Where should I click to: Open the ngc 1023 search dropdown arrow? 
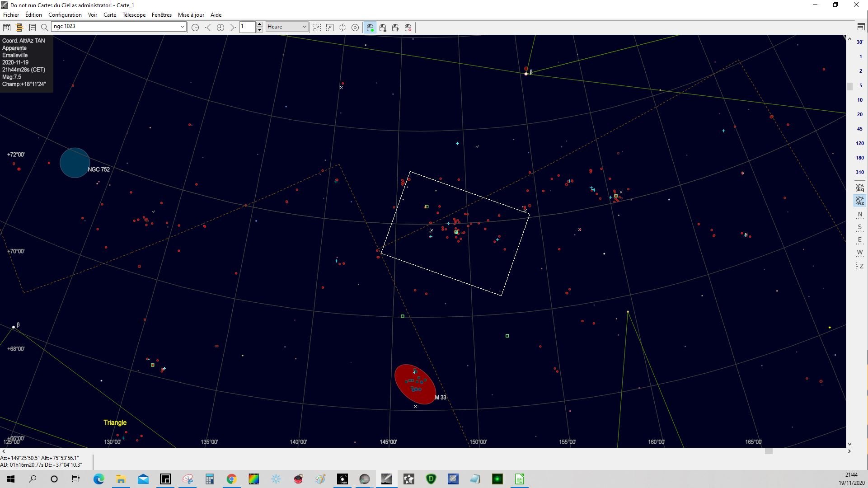[x=182, y=27]
